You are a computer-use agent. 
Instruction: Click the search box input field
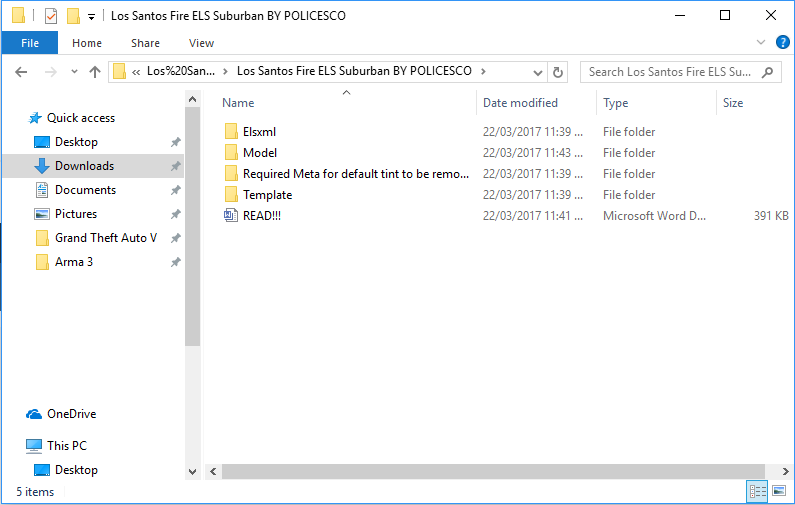670,72
